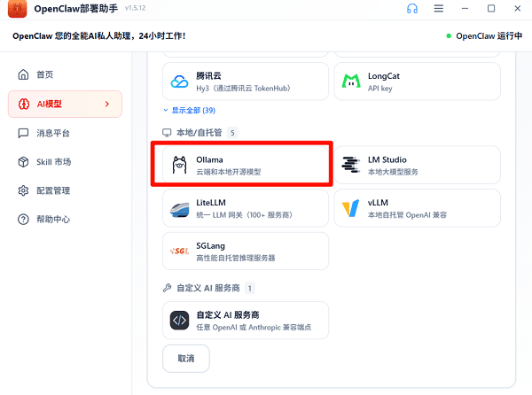Click the chat bubble icon beside 消息平台

pyautogui.click(x=23, y=133)
